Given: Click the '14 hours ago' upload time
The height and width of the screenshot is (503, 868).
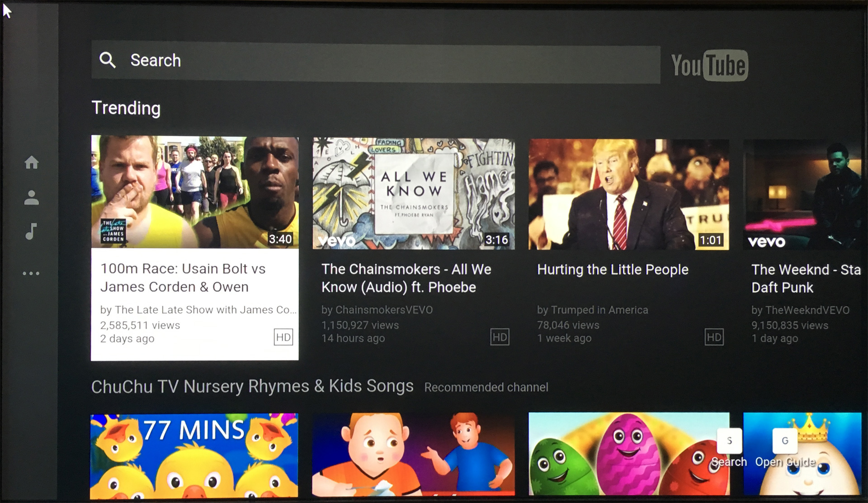Looking at the screenshot, I should point(353,338).
